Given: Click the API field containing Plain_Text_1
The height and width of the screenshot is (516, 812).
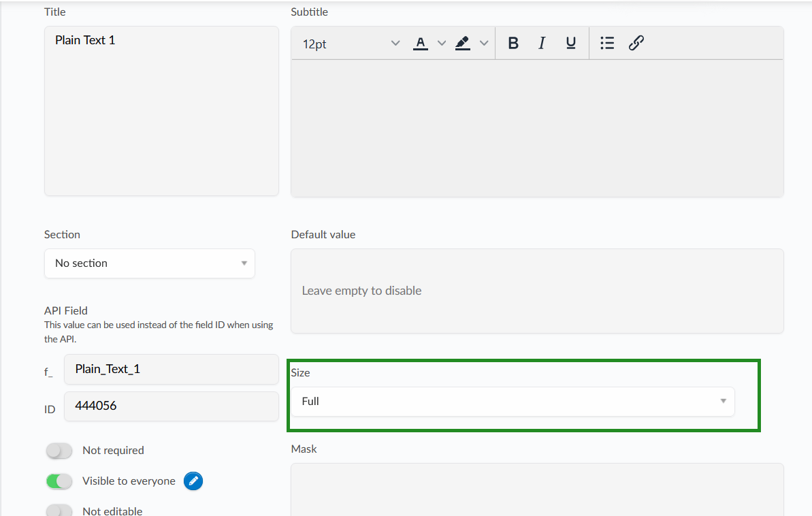Looking at the screenshot, I should (x=172, y=370).
